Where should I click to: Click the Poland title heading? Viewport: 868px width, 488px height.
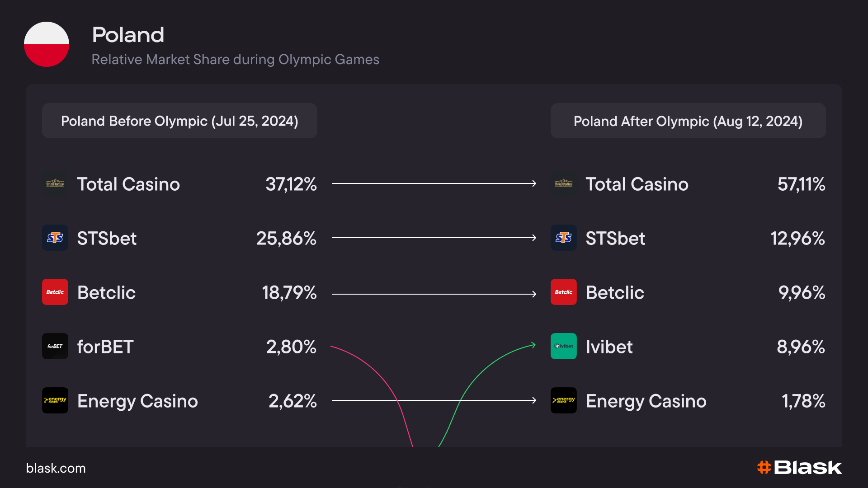tap(128, 35)
